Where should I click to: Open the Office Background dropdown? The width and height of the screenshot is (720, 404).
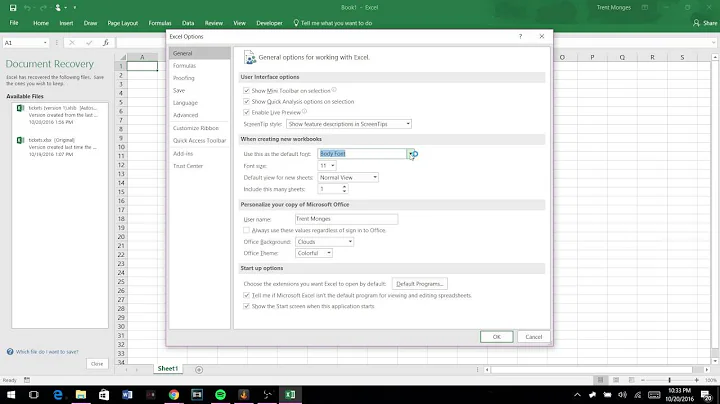coord(324,241)
